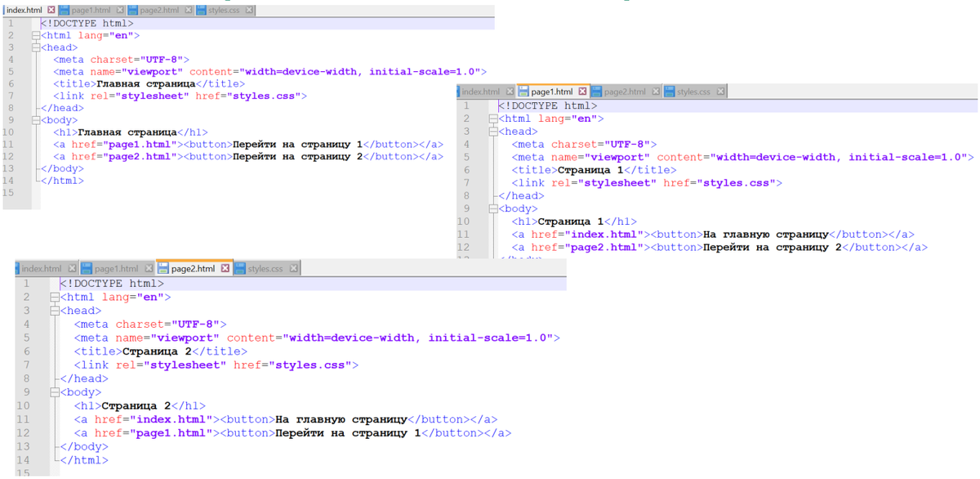Collapse body fold marker in page2.html editor
The image size is (980, 479).
point(55,392)
